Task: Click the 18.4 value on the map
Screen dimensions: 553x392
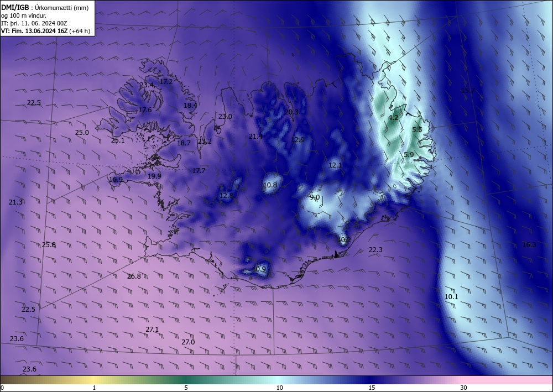Action: pos(190,105)
